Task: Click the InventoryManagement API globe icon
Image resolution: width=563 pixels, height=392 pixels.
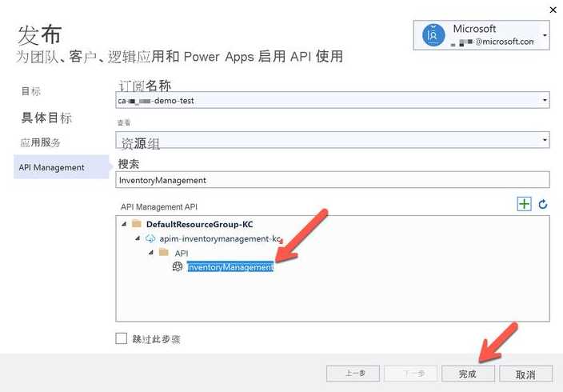Action: coord(178,266)
